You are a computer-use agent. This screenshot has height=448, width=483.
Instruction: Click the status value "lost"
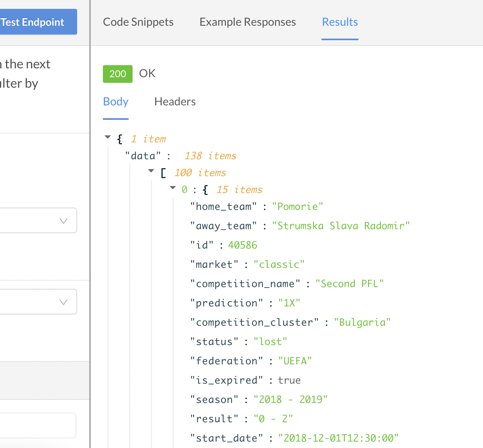[270, 342]
